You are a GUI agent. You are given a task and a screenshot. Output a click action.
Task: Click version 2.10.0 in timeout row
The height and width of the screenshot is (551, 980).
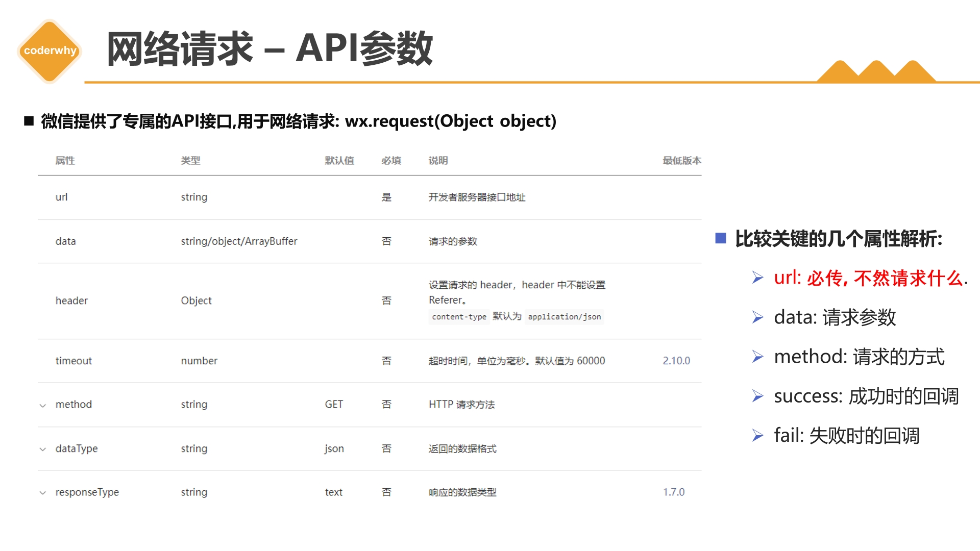pyautogui.click(x=676, y=361)
